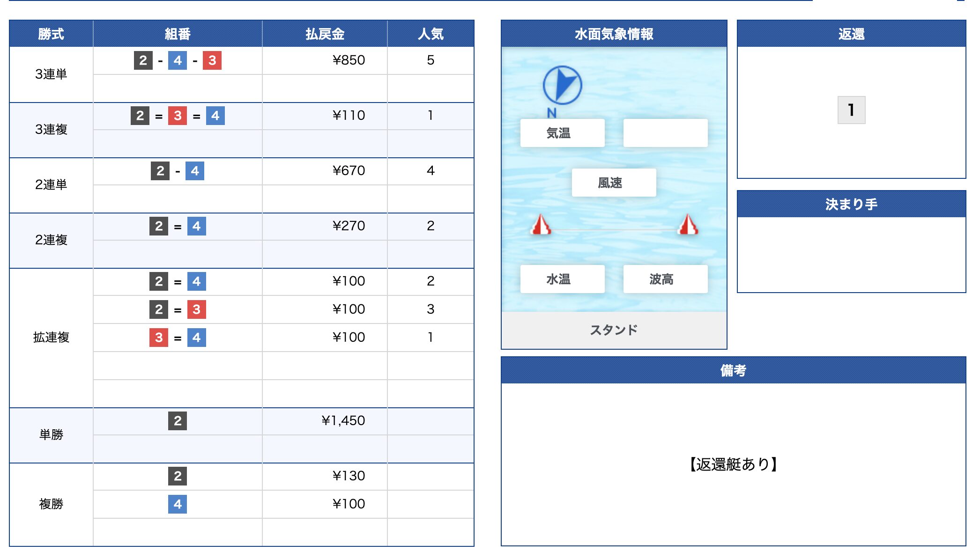Click the 3連単 row label
The height and width of the screenshot is (559, 980).
(51, 74)
